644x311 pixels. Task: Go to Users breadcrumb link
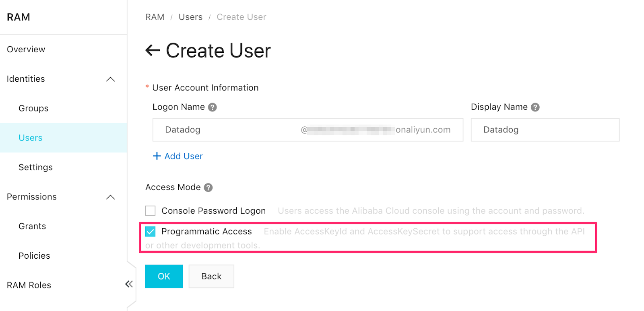pyautogui.click(x=190, y=17)
